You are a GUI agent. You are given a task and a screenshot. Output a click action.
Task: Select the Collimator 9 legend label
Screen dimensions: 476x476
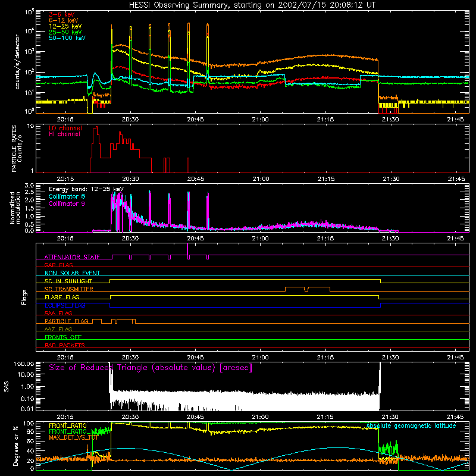point(67,203)
